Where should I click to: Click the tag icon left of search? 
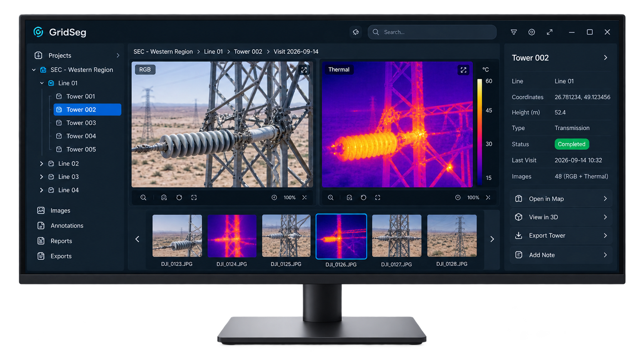coord(356,32)
